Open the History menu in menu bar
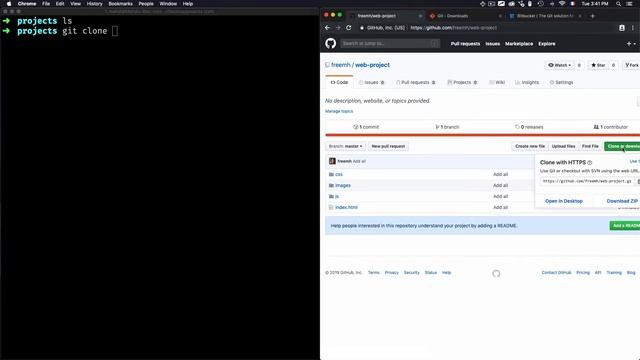Image resolution: width=640 pixels, height=360 pixels. [x=94, y=4]
